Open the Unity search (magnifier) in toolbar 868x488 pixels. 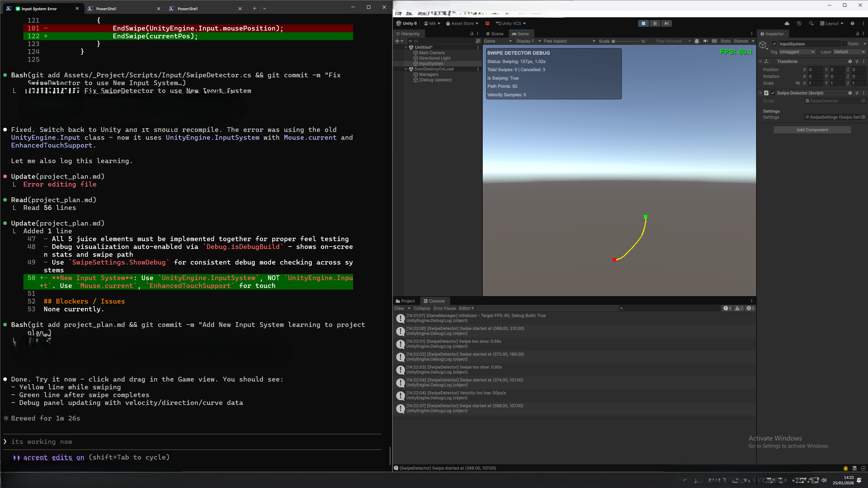click(x=811, y=23)
